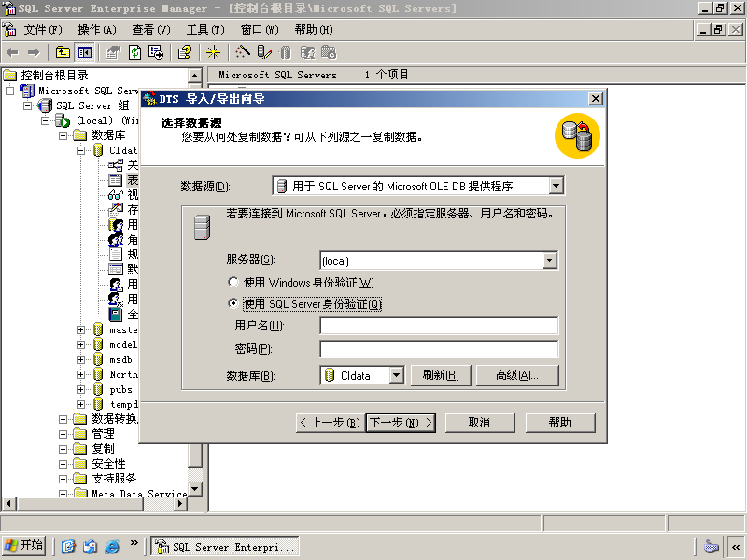Click the Stored Procedures icon under CIdata
The width and height of the screenshot is (747, 560).
[x=115, y=209]
